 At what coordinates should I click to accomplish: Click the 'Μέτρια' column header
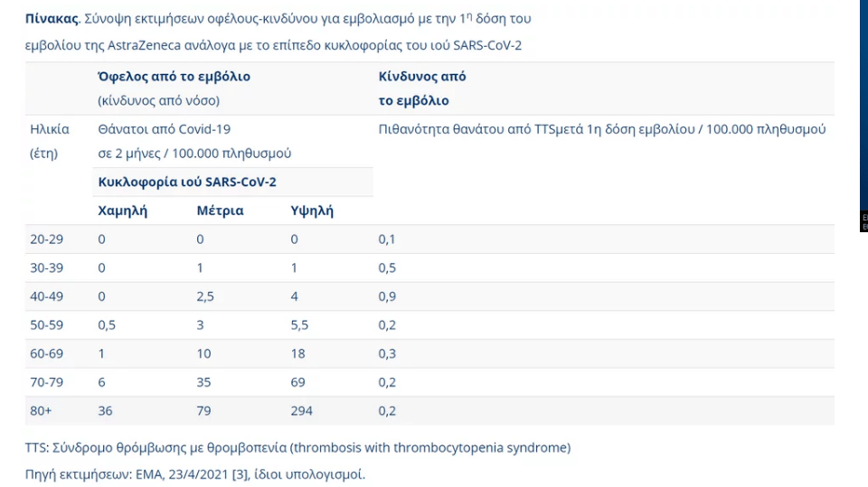[220, 211]
